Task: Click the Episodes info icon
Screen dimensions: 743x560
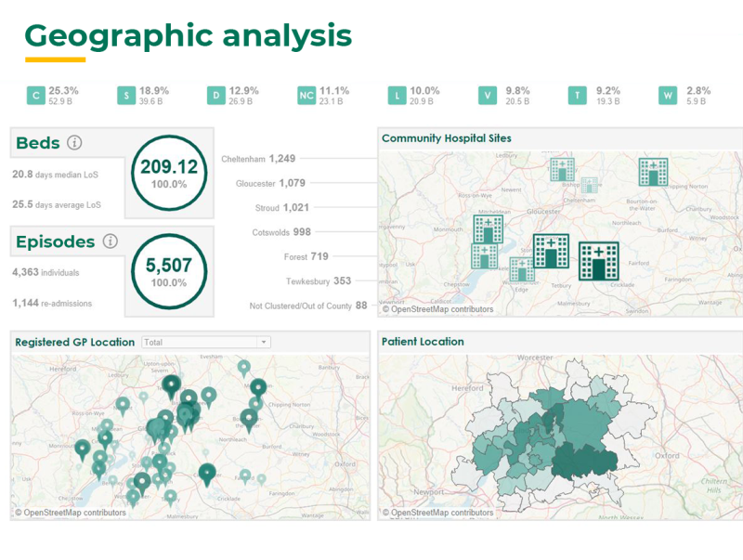Action: click(110, 241)
